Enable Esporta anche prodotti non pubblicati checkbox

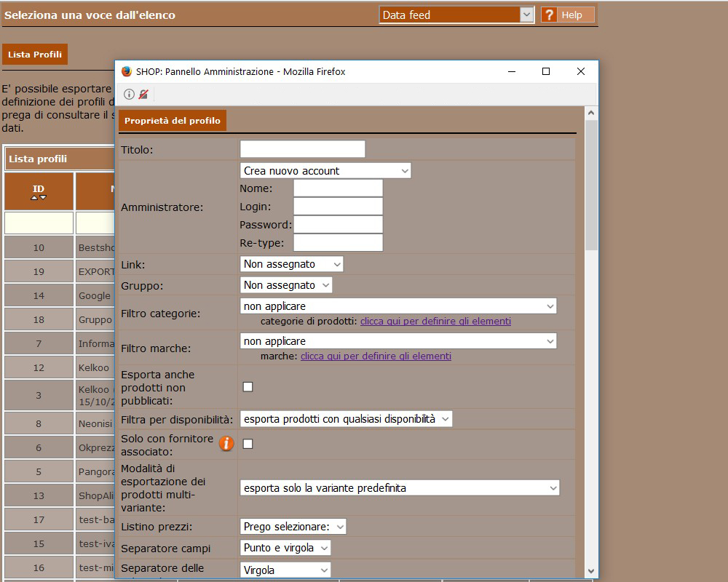(x=248, y=386)
